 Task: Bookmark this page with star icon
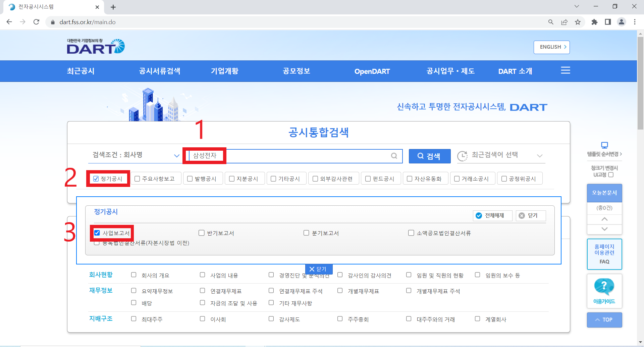(578, 22)
